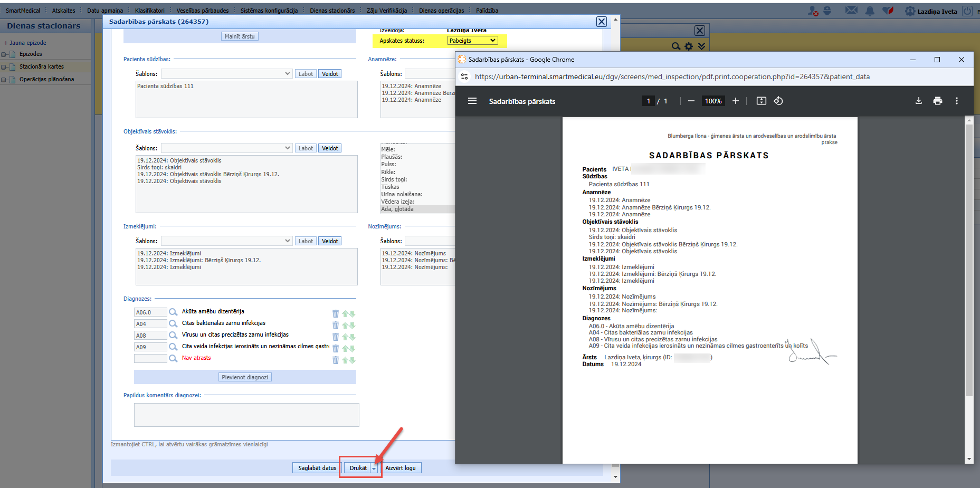Search diagnosis for code A06.0
Image resolution: width=980 pixels, height=488 pixels.
[x=173, y=312]
